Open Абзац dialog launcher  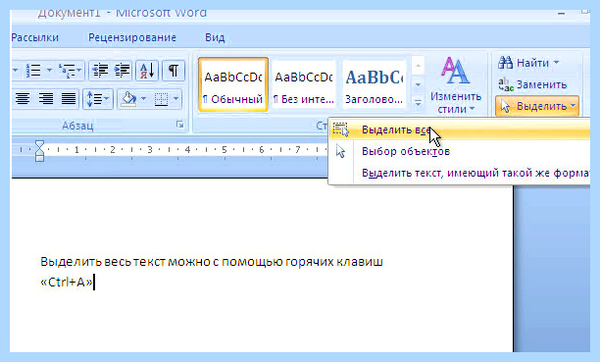pyautogui.click(x=179, y=125)
